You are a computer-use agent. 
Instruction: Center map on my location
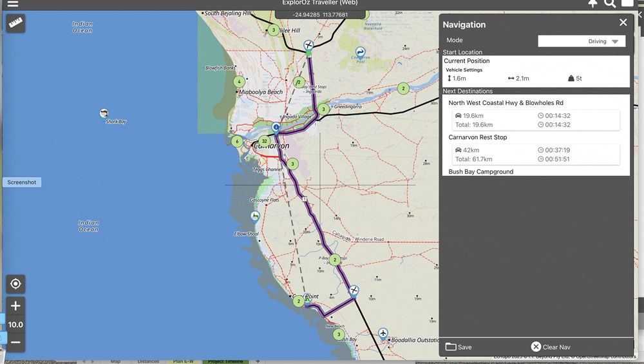(x=16, y=284)
